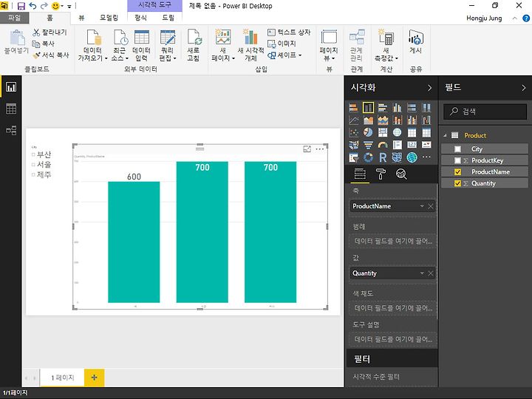Add a new page with plus button
This screenshot has height=399, width=532.
point(95,378)
